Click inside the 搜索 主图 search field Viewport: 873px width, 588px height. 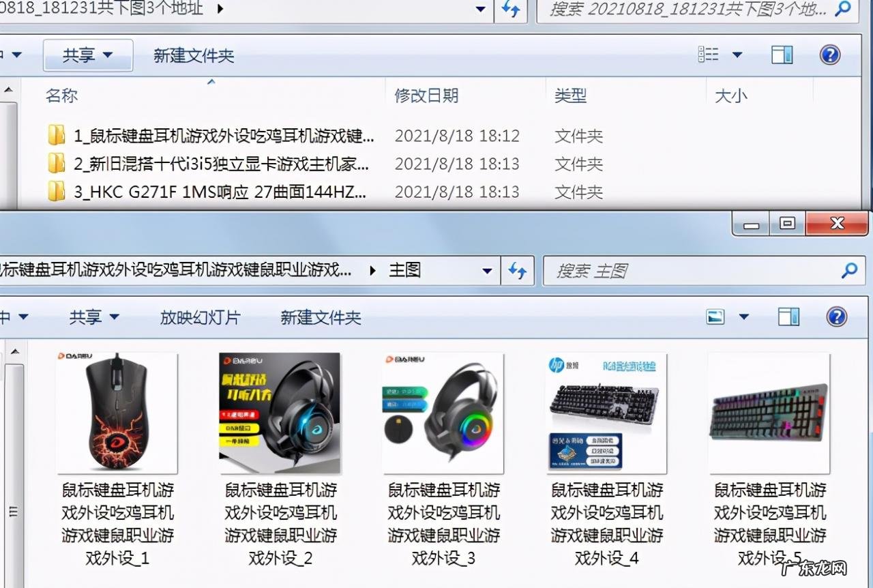682,271
